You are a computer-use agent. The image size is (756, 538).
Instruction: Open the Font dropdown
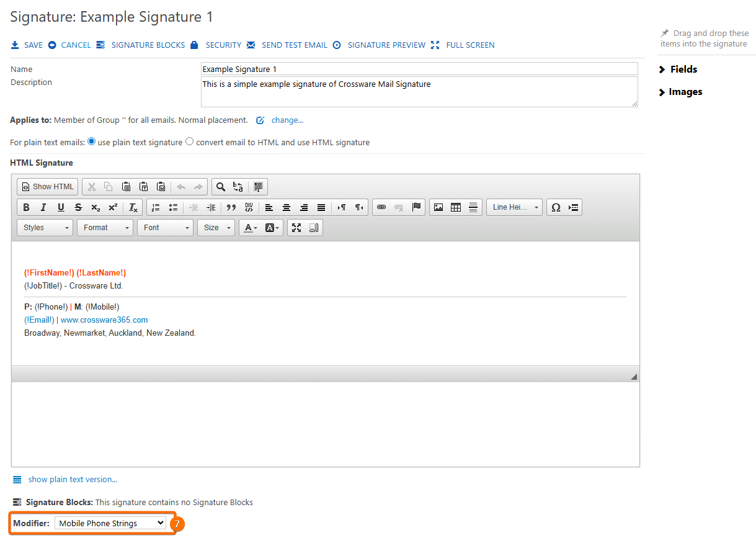165,228
